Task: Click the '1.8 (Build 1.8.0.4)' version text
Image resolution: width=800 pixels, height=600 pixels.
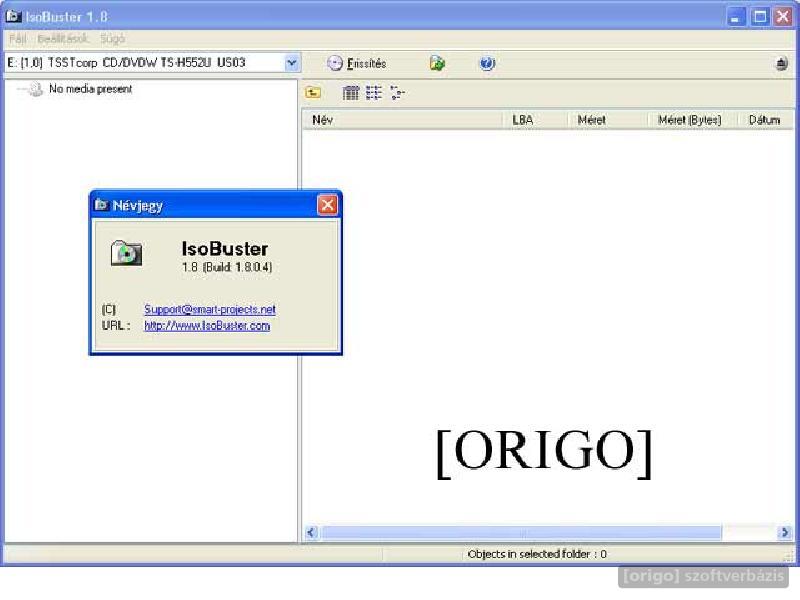Action: pyautogui.click(x=227, y=267)
